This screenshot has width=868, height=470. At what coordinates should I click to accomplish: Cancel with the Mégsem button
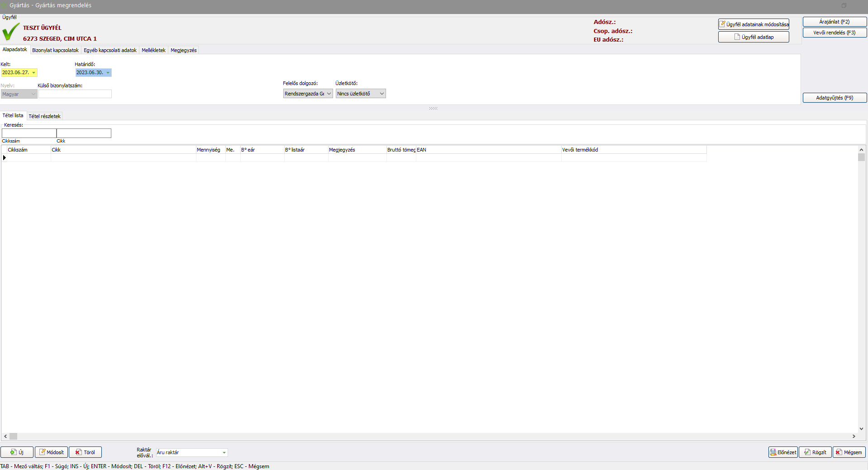click(849, 452)
